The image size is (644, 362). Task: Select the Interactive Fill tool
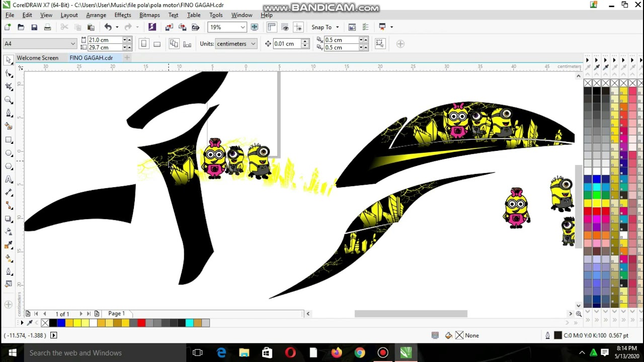[x=9, y=258]
